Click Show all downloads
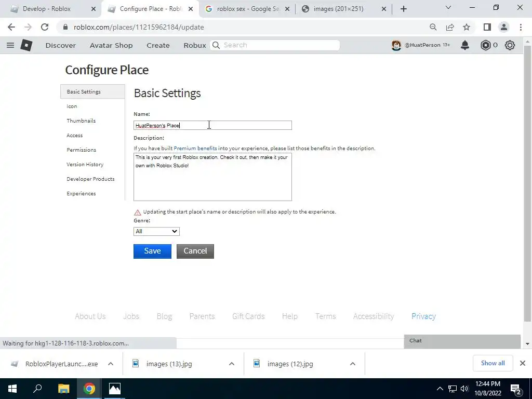The image size is (532, 399). 493,363
